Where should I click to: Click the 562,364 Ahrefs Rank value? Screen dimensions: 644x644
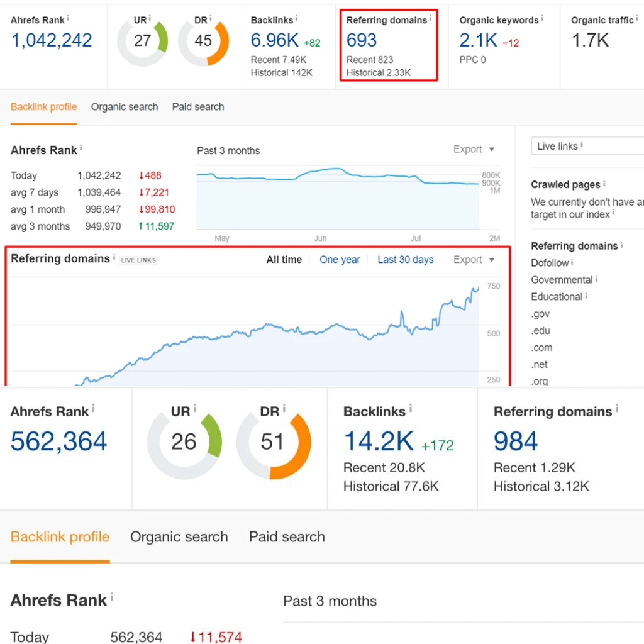click(58, 441)
